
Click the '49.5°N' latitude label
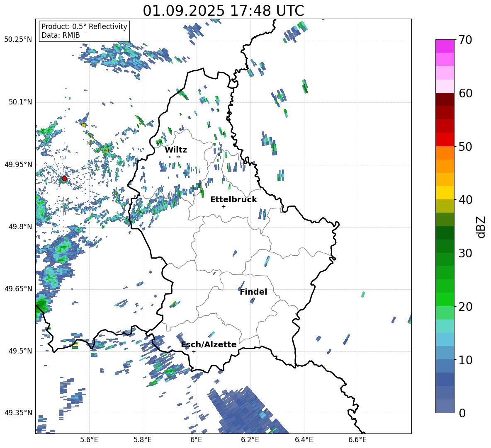coord(20,351)
